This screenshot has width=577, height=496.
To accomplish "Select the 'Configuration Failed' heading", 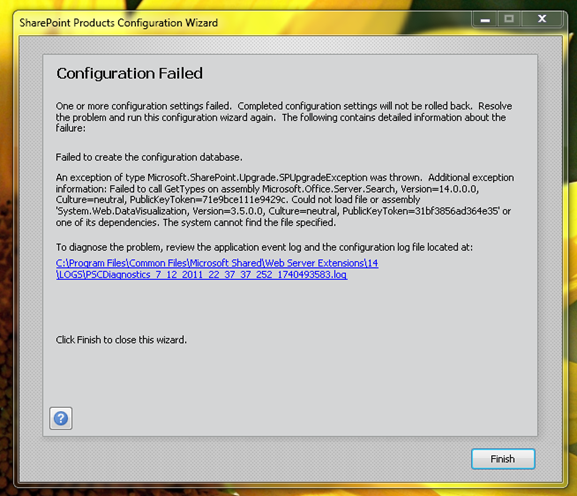I will pos(129,74).
